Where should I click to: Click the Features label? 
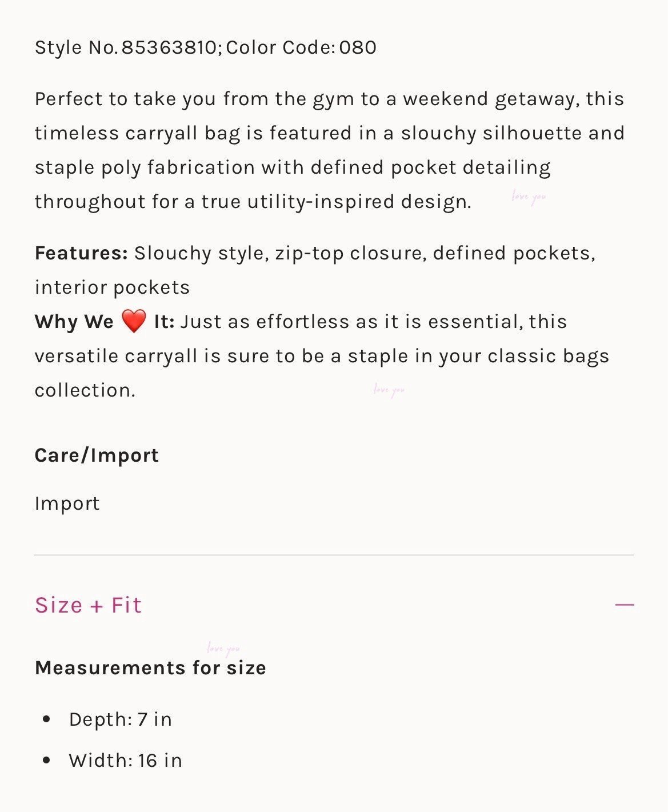point(81,253)
